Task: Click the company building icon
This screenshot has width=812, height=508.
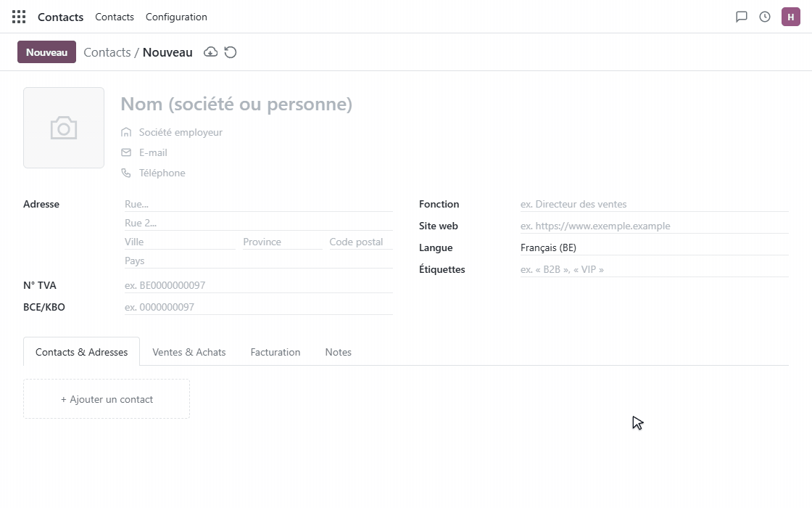Action: 126,132
